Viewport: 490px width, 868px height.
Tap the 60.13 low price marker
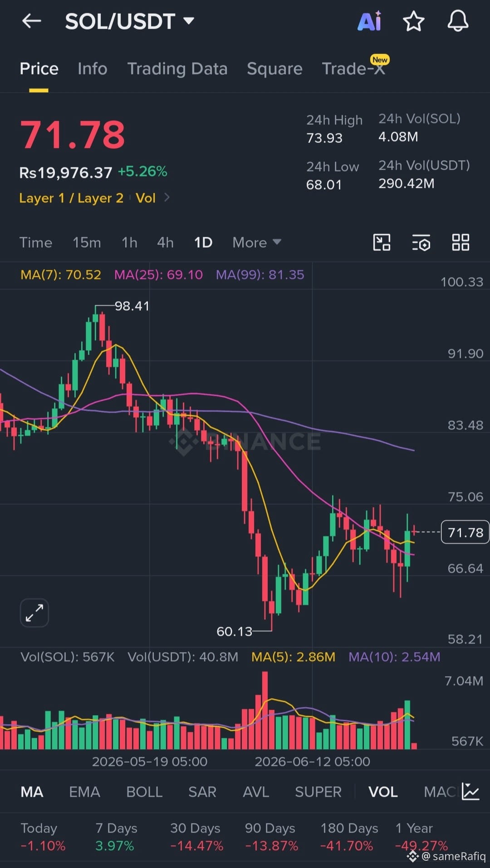pos(234,631)
